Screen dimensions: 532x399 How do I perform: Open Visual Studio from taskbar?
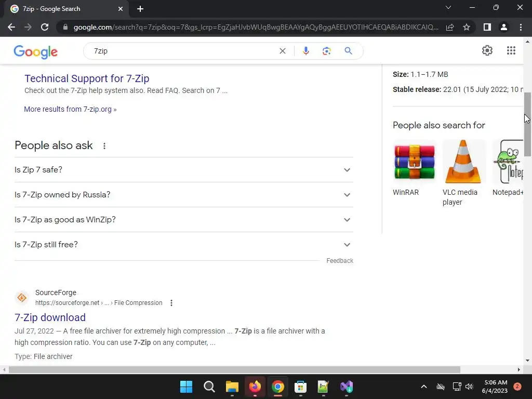[x=347, y=387]
